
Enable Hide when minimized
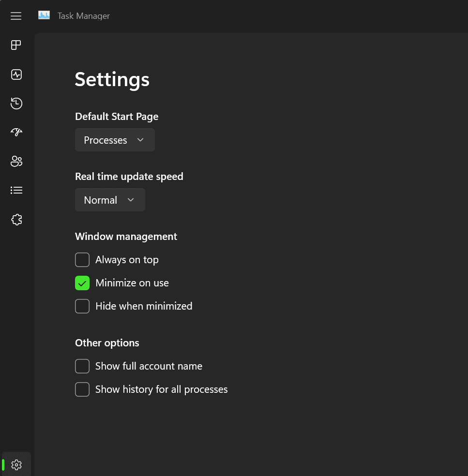(82, 306)
